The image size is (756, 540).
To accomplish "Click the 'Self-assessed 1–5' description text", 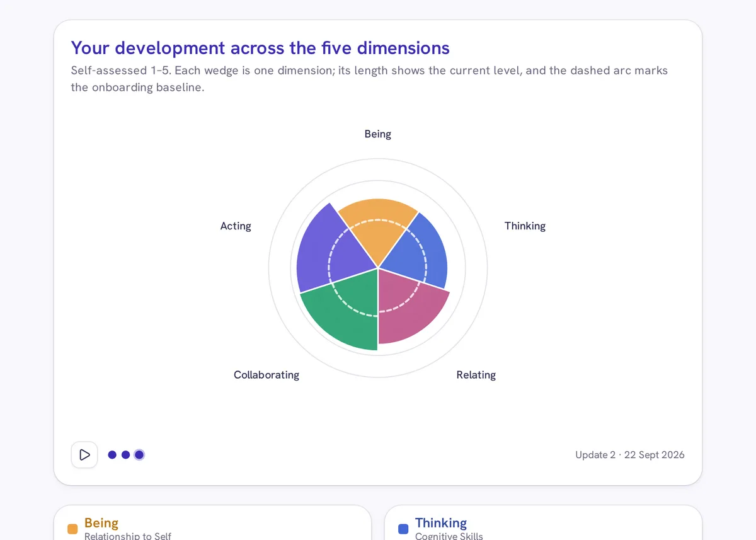I will coord(369,79).
